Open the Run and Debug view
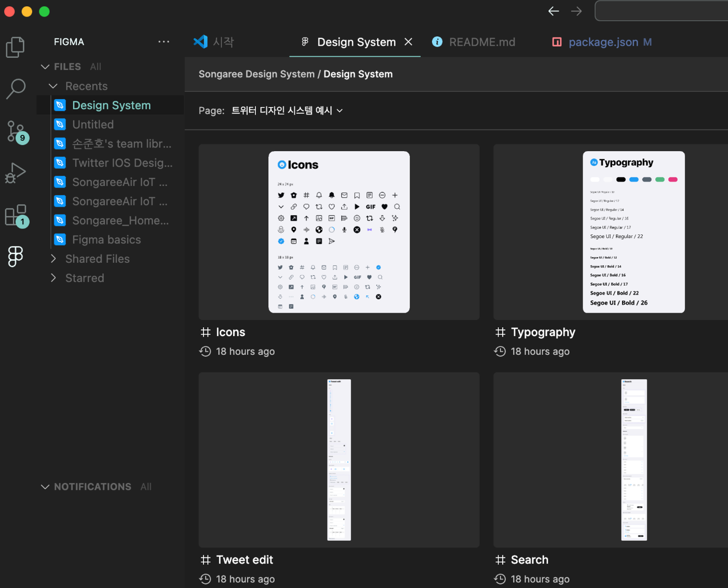Screen dimensions: 728x588 coord(15,172)
